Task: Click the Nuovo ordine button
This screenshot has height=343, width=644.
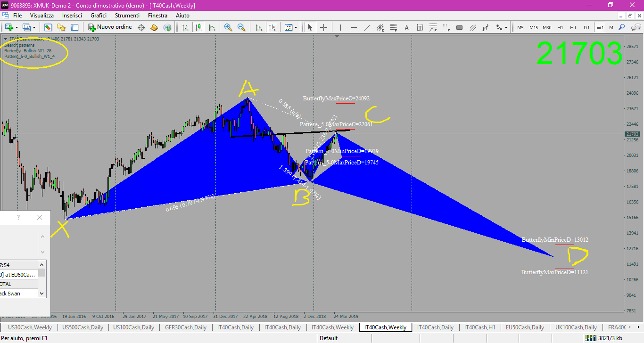Action: [x=110, y=27]
